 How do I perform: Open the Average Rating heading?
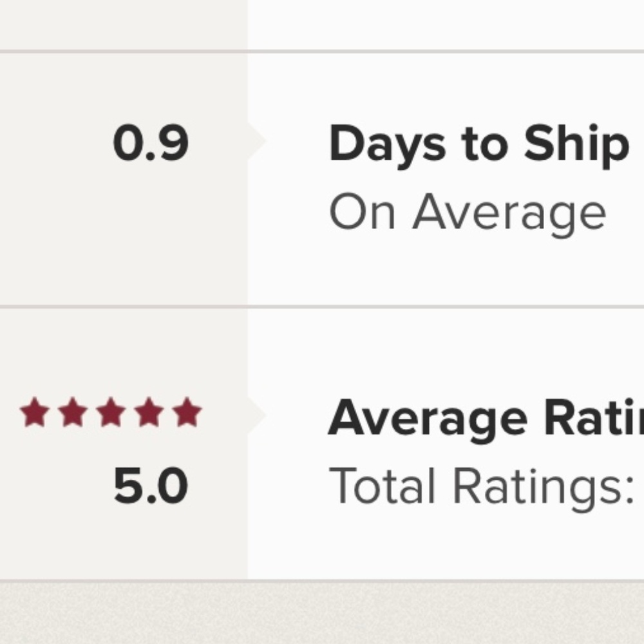click(x=486, y=421)
